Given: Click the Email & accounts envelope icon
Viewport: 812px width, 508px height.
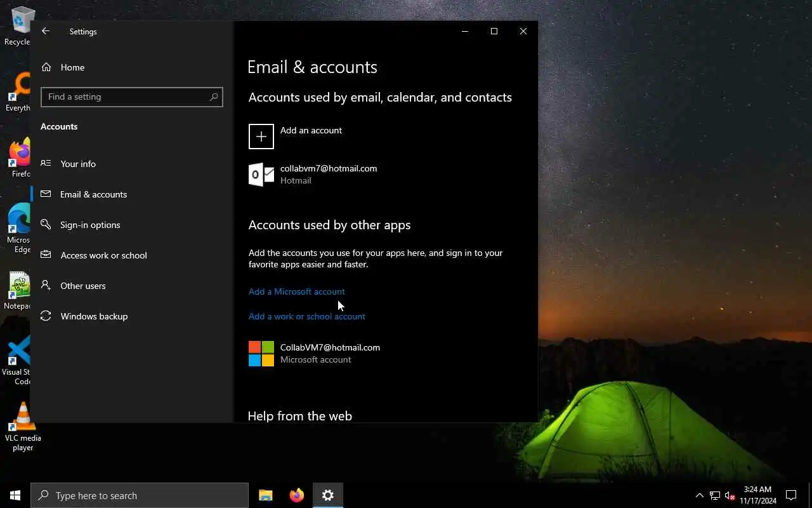Looking at the screenshot, I should (46, 194).
